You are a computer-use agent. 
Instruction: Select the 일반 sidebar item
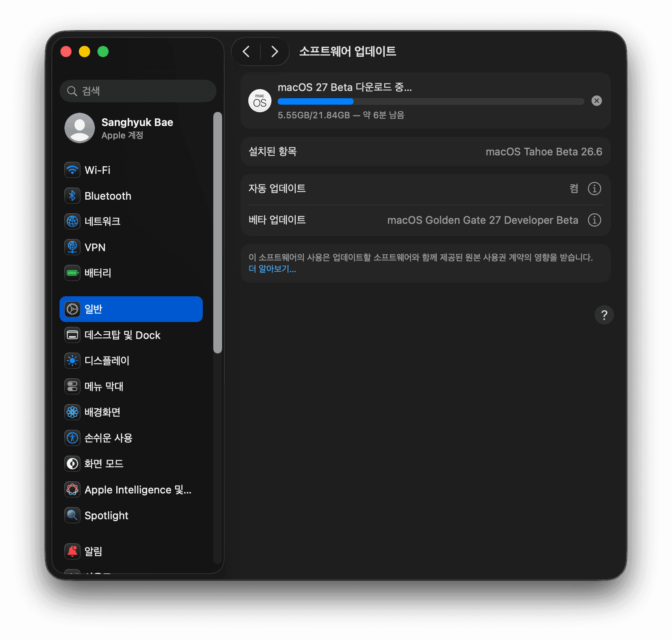(x=131, y=309)
